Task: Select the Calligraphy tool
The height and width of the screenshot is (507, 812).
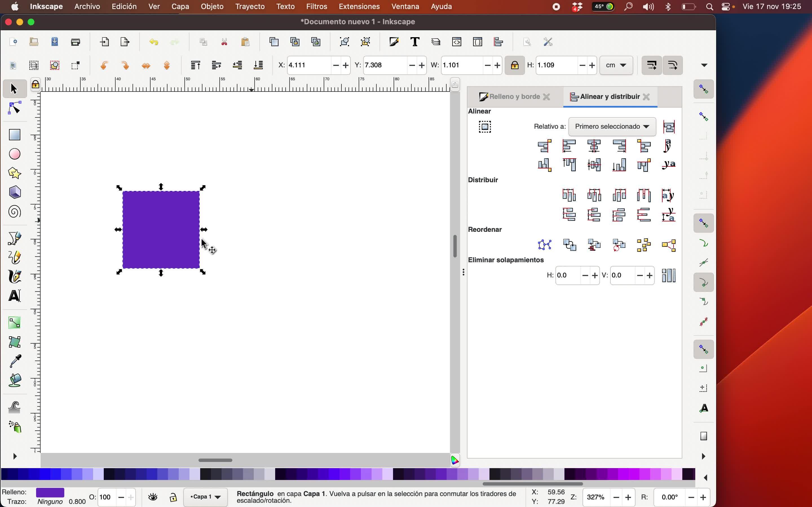Action: pyautogui.click(x=14, y=277)
